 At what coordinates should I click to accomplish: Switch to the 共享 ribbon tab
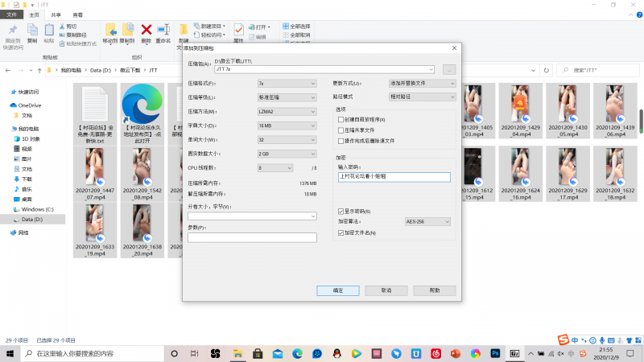[x=56, y=14]
